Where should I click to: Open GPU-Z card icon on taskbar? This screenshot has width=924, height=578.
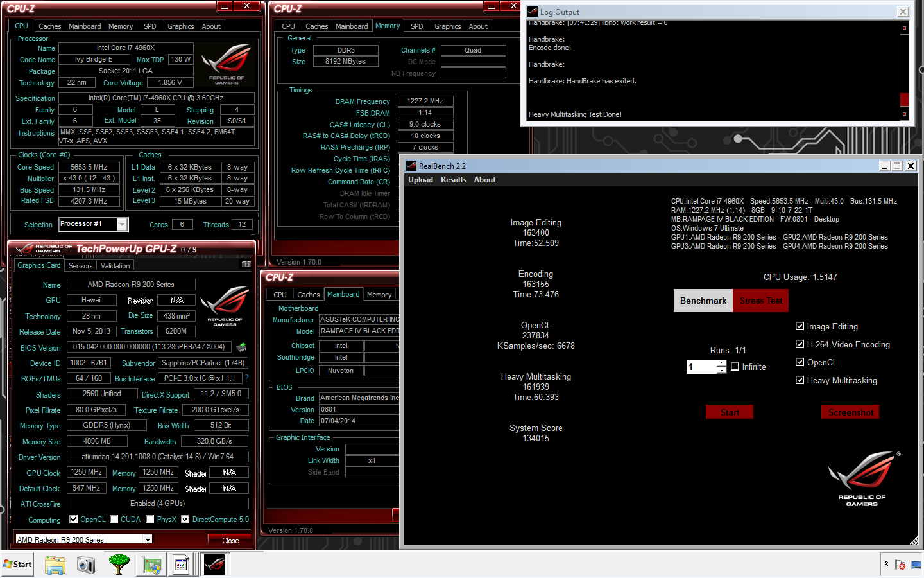pos(151,565)
